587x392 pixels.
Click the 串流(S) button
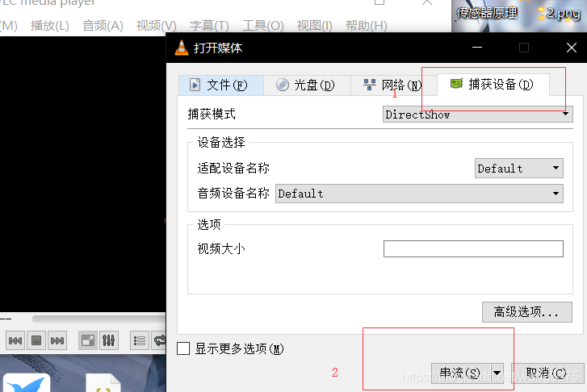point(460,373)
